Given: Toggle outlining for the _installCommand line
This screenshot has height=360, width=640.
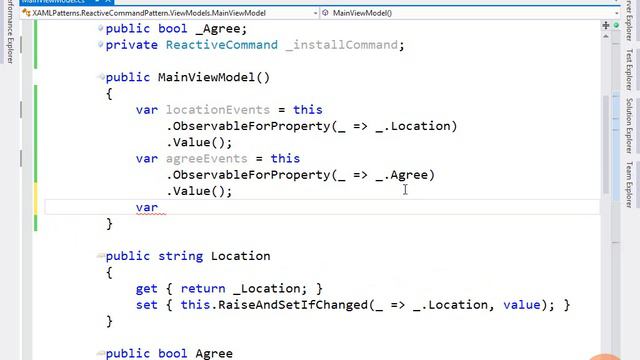Looking at the screenshot, I should (100, 44).
